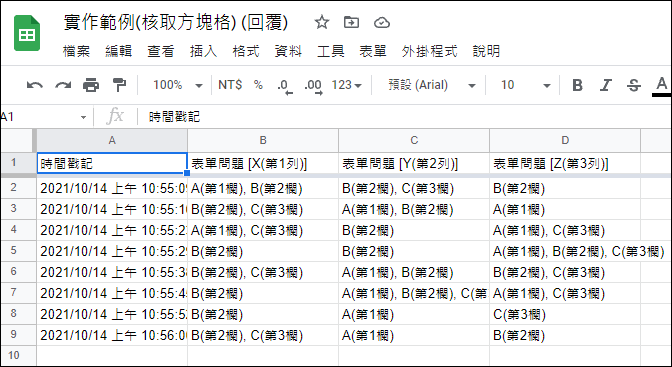Undo the last action

pyautogui.click(x=35, y=85)
